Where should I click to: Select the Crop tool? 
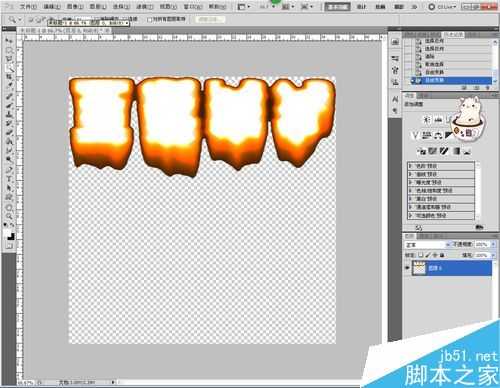(9, 77)
